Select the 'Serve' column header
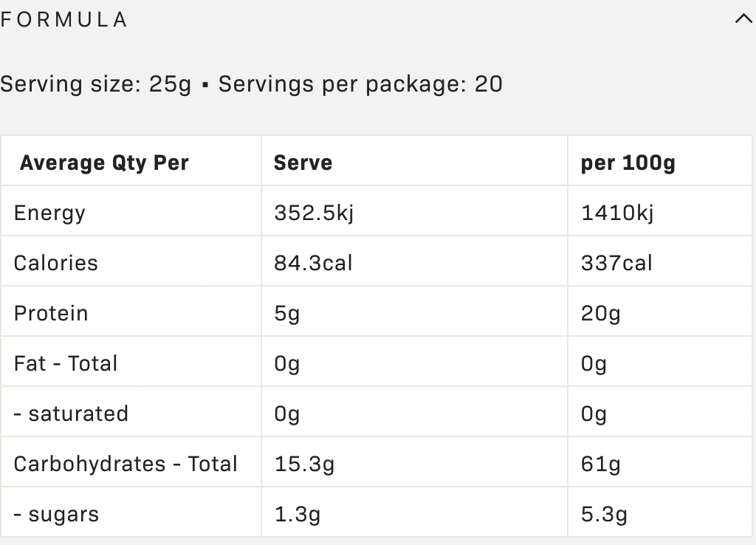Image resolution: width=756 pixels, height=545 pixels. click(x=303, y=162)
